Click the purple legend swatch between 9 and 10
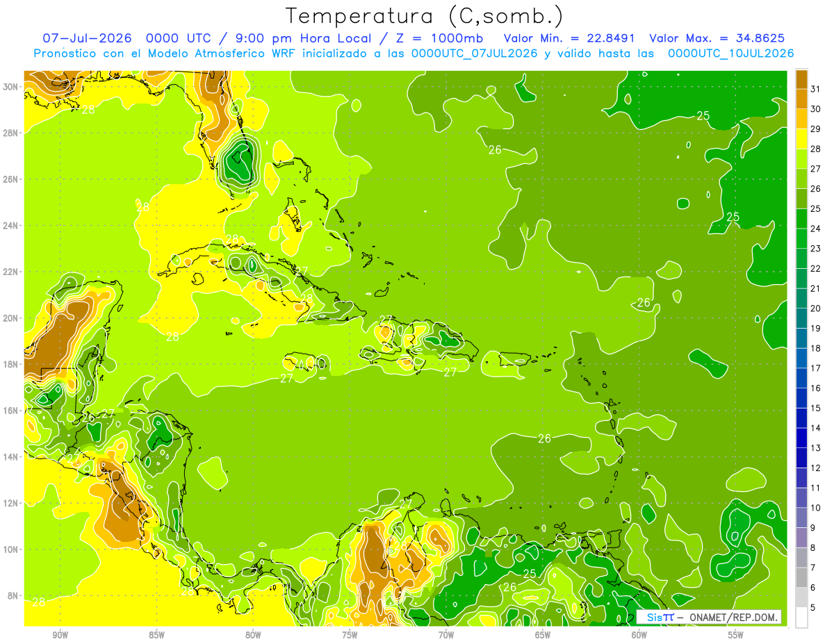Image resolution: width=834 pixels, height=644 pixels. 801,518
